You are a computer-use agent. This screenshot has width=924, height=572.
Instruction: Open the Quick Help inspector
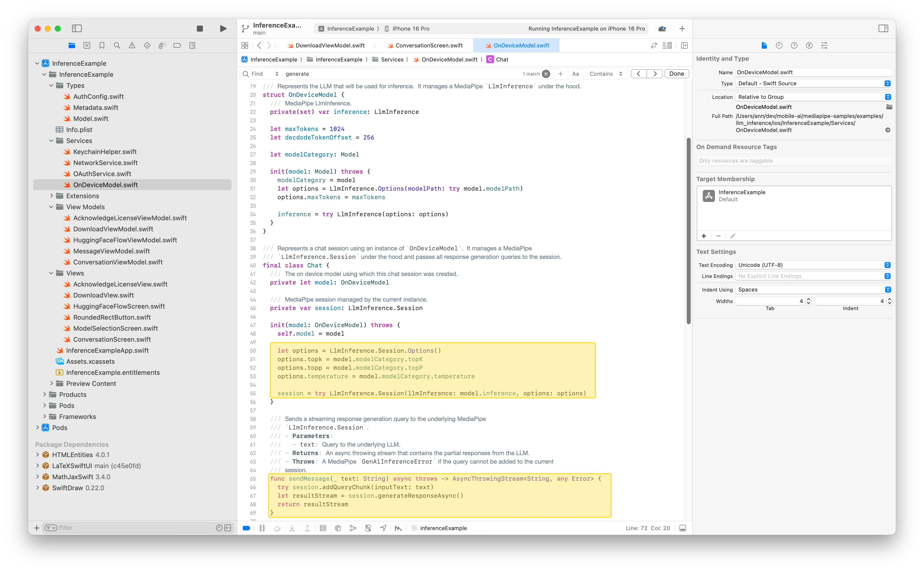[794, 45]
